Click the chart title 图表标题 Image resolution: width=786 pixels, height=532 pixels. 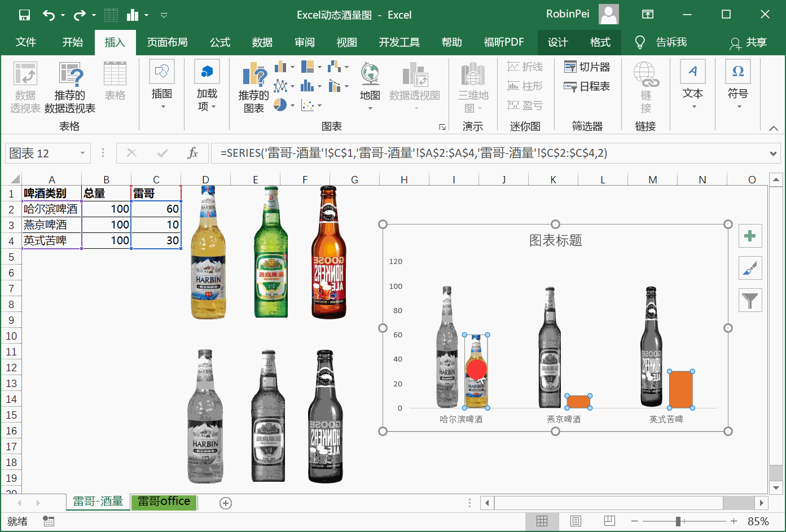click(x=556, y=240)
